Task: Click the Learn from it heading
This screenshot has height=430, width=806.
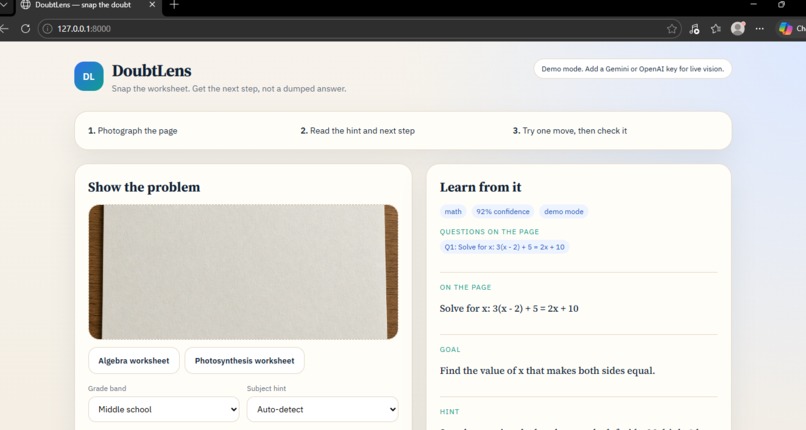Action: (480, 187)
